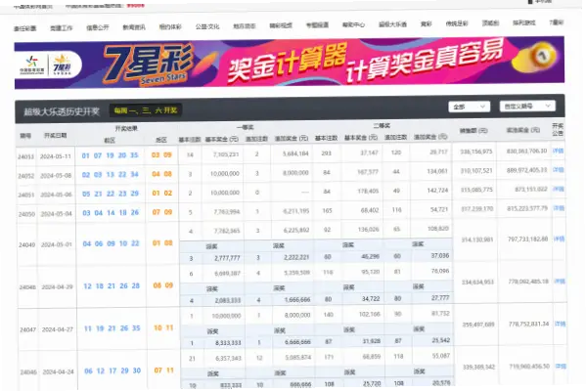586x392 pixels.
Task: Open the 竞彩 navigation item
Action: [x=426, y=23]
